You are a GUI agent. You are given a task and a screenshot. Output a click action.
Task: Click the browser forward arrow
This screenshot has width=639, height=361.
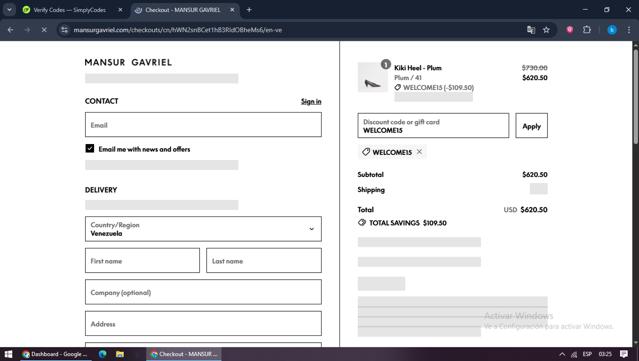click(27, 30)
